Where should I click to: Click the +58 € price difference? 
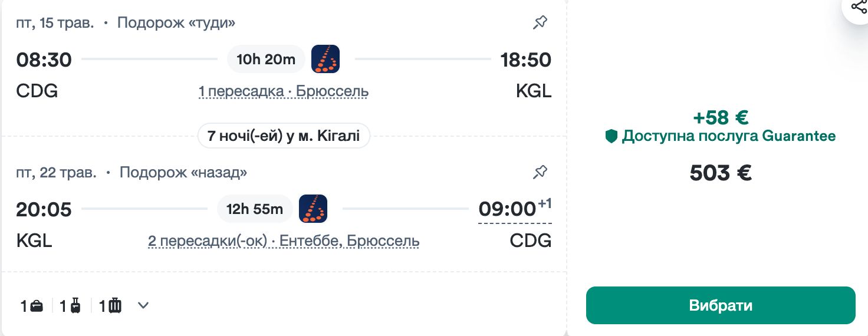(721, 118)
